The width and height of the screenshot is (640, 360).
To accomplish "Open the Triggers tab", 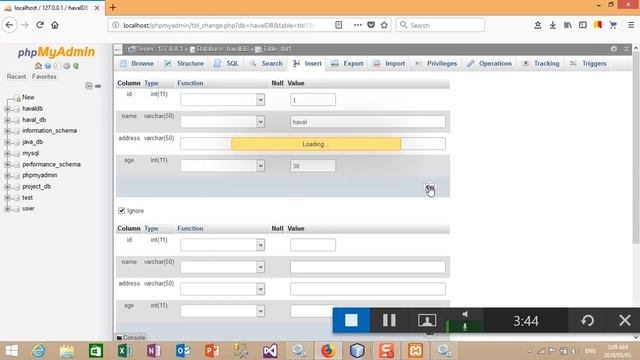I will [x=589, y=63].
